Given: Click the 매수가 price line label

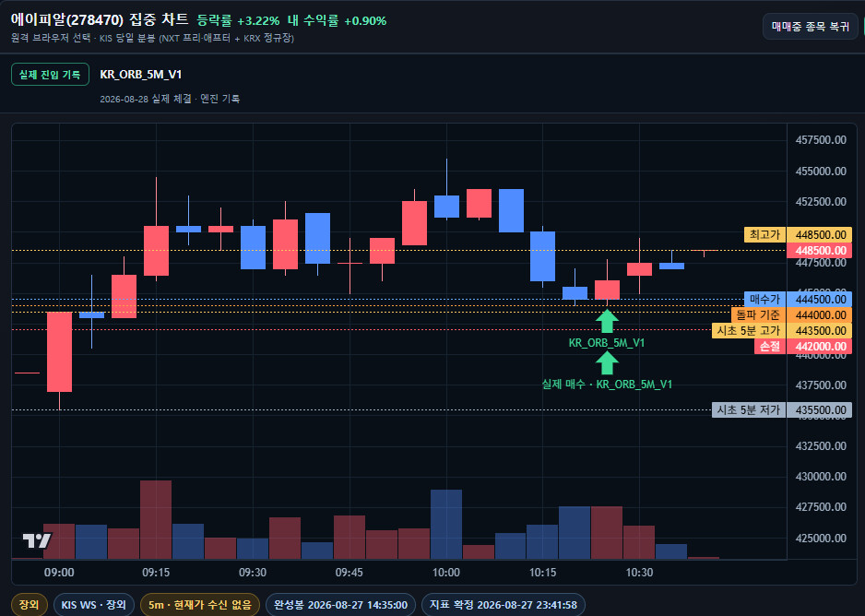Looking at the screenshot, I should [764, 300].
